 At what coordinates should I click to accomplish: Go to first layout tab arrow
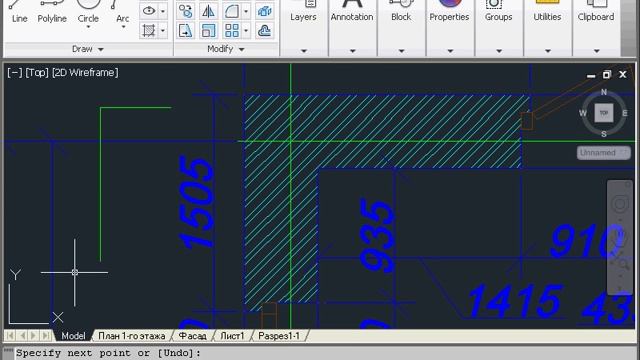pos(11,336)
